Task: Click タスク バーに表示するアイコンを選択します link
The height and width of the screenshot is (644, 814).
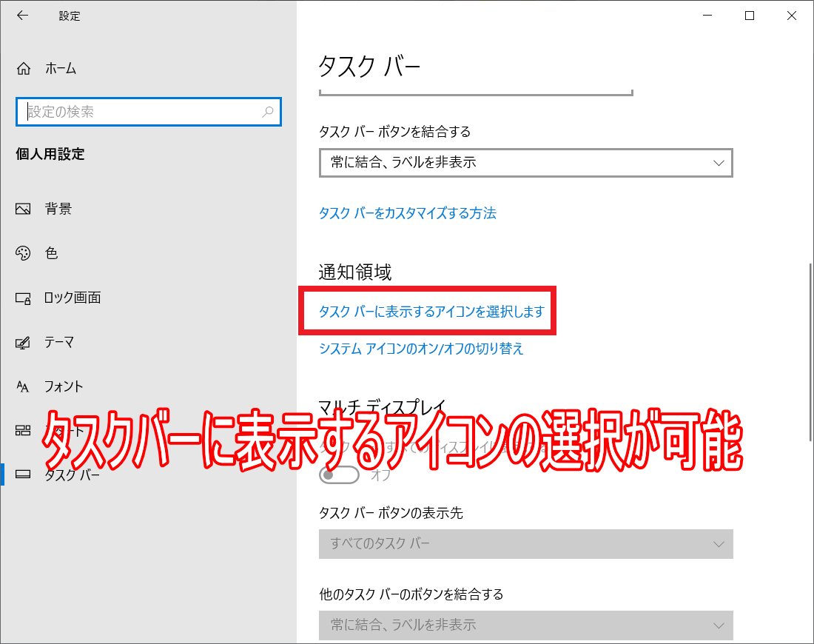Action: [431, 311]
